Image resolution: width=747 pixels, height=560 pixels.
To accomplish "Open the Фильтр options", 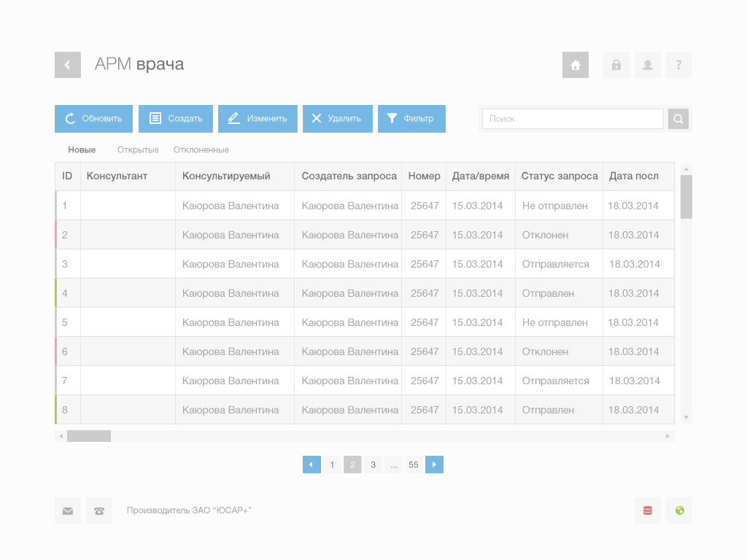I will [411, 119].
